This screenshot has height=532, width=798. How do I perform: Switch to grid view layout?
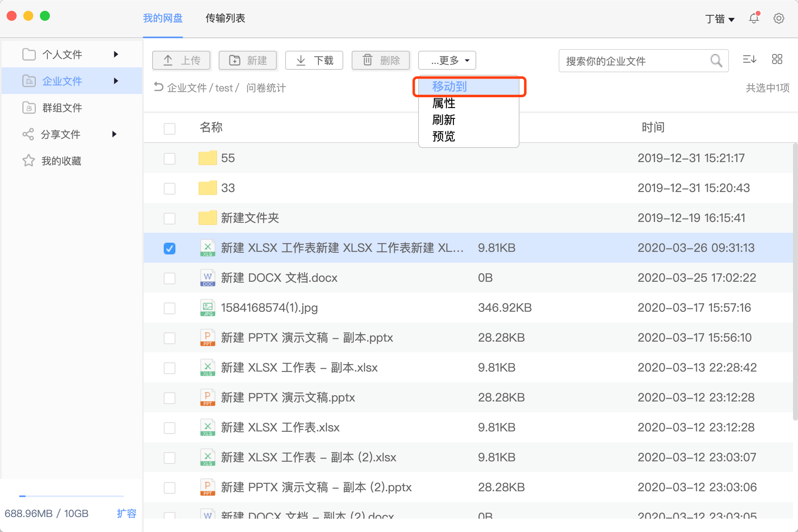point(777,59)
